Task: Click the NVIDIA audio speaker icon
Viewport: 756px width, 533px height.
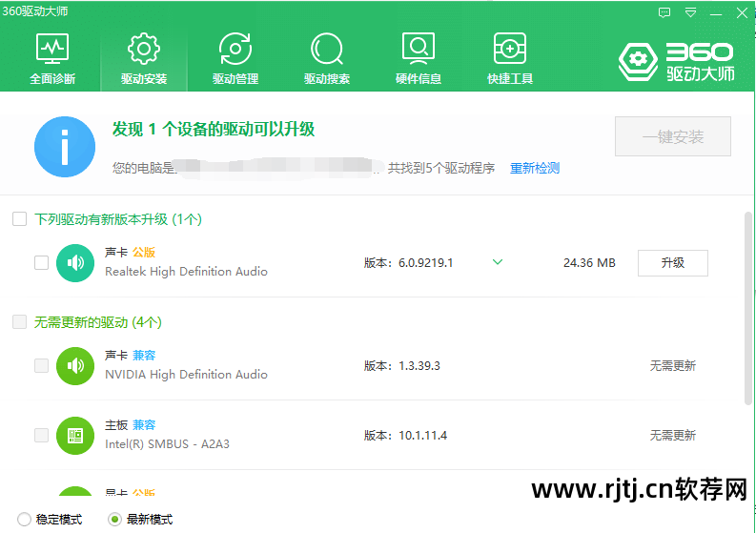Action: pyautogui.click(x=75, y=366)
